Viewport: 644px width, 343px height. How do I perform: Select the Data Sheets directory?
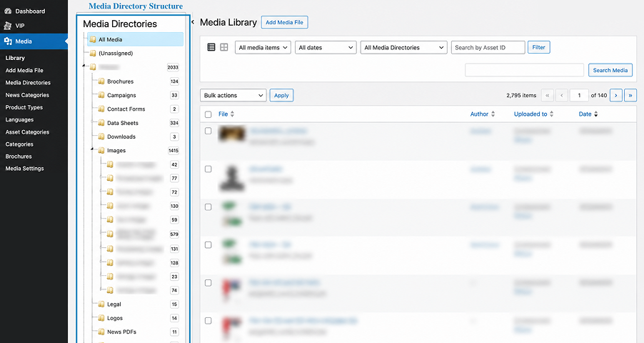(x=123, y=123)
